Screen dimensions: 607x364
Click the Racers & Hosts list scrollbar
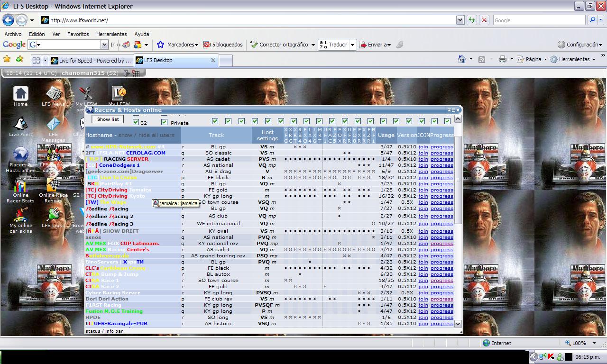(x=458, y=180)
